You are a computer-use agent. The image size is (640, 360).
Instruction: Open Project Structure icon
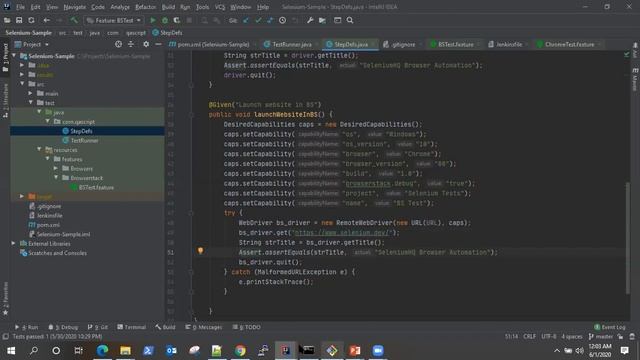click(322, 20)
